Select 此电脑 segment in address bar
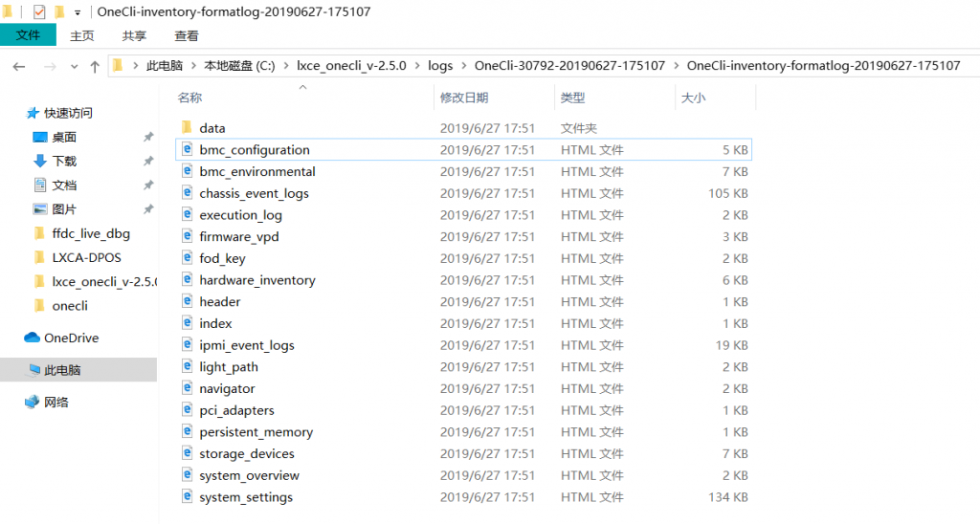 (x=165, y=66)
